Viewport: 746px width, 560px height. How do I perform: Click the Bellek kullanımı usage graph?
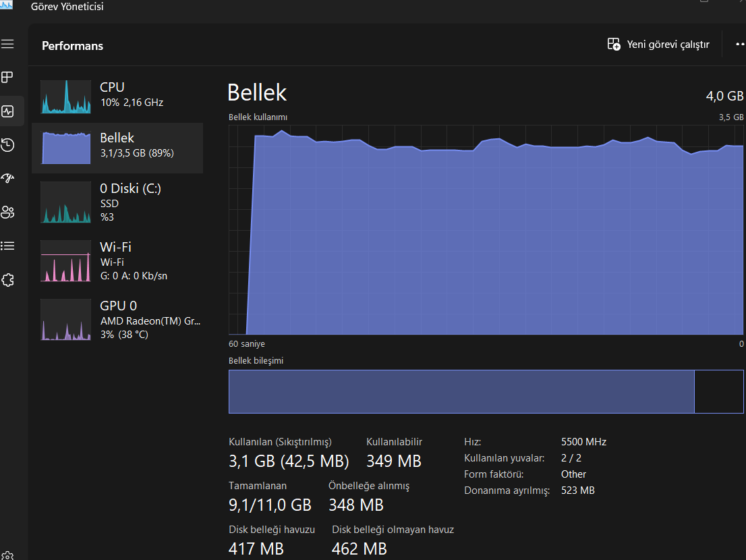[486, 229]
